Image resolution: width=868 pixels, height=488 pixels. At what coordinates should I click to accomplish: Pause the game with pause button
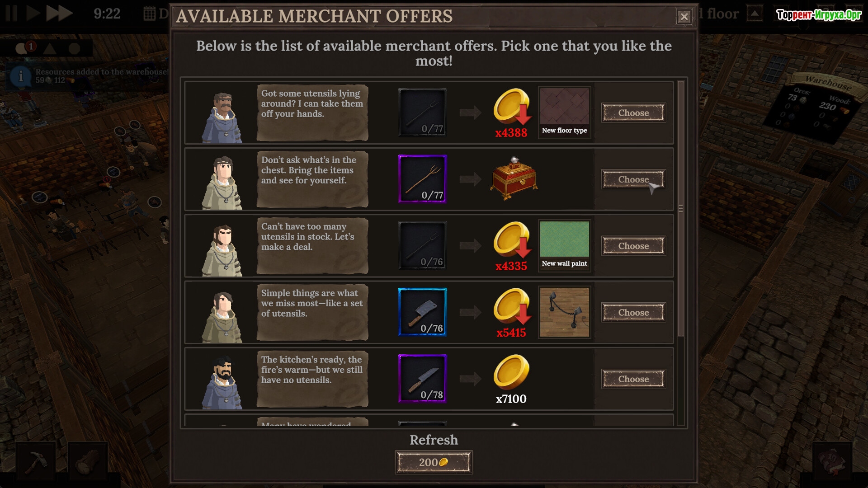point(11,13)
